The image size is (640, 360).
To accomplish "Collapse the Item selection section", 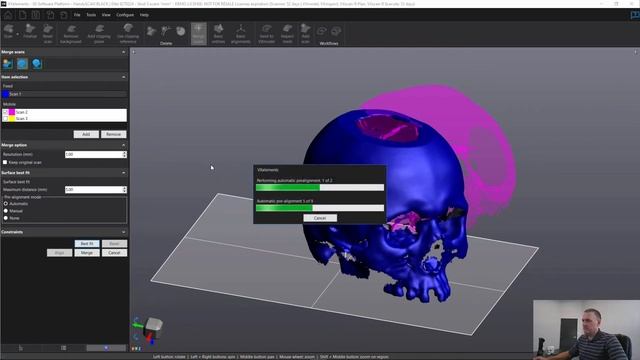I will (124, 77).
